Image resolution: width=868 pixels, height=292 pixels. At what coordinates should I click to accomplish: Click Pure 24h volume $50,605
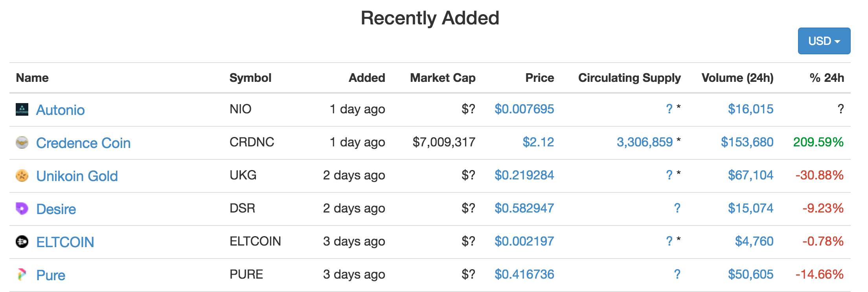click(750, 274)
